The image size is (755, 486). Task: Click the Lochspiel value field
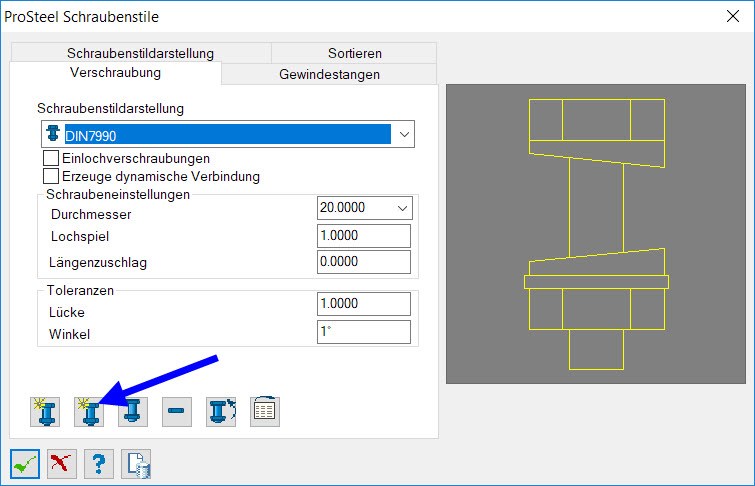tap(364, 236)
